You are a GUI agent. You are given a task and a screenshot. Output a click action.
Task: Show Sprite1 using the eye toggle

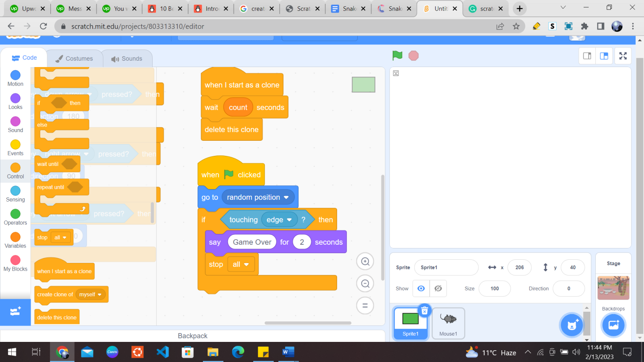pyautogui.click(x=421, y=288)
